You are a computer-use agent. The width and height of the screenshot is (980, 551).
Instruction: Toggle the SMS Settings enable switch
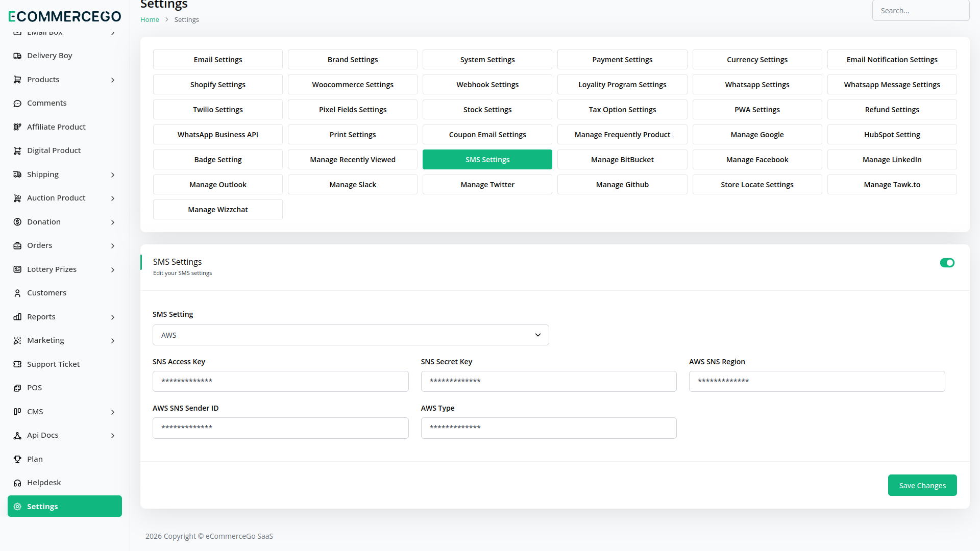[x=947, y=263]
